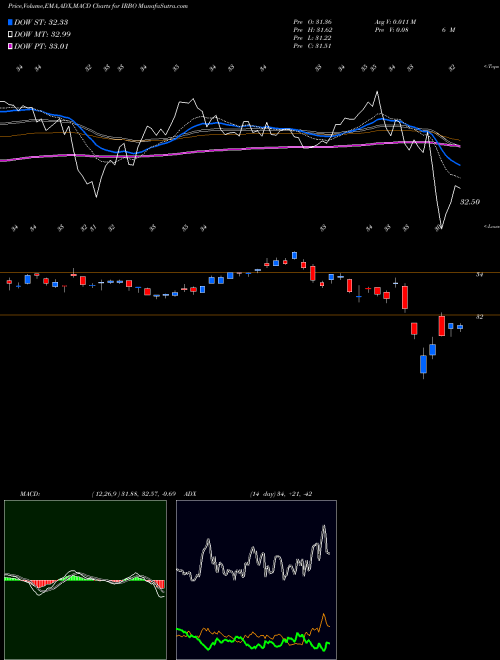This screenshot has width=500, height=660.
Task: Click the MACD: panel title
Action: point(29,494)
